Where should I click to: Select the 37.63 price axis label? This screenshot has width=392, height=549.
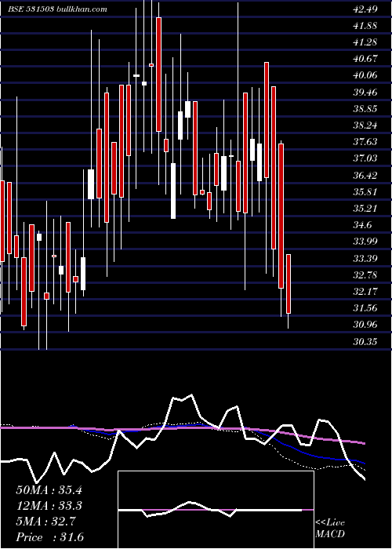pyautogui.click(x=365, y=142)
